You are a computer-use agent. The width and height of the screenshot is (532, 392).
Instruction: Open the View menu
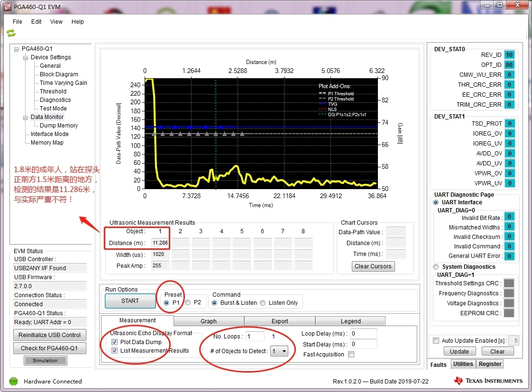click(x=56, y=22)
